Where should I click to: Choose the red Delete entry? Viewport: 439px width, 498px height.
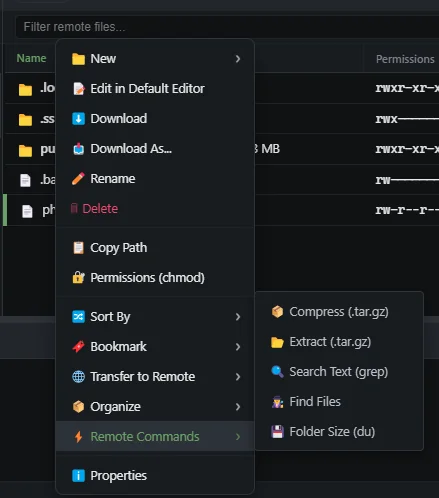[155, 209]
